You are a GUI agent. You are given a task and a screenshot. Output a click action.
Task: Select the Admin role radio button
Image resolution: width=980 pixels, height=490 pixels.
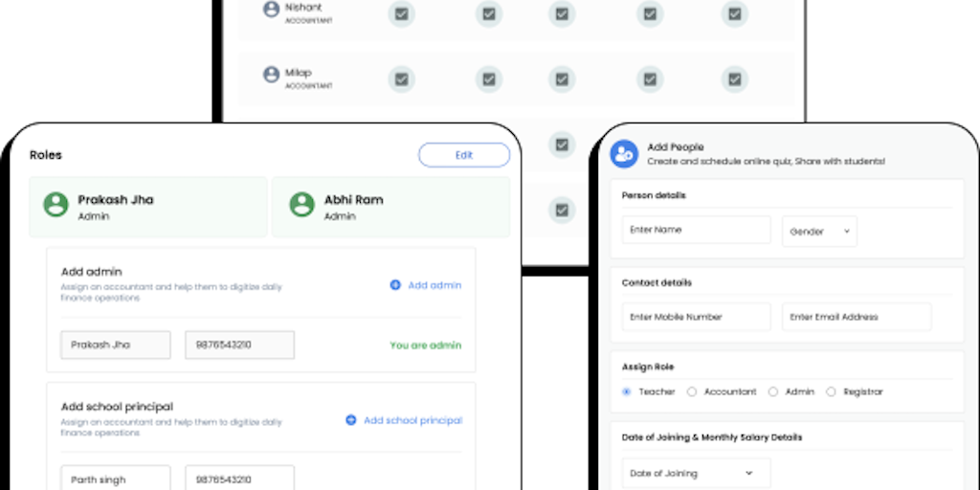tap(773, 391)
